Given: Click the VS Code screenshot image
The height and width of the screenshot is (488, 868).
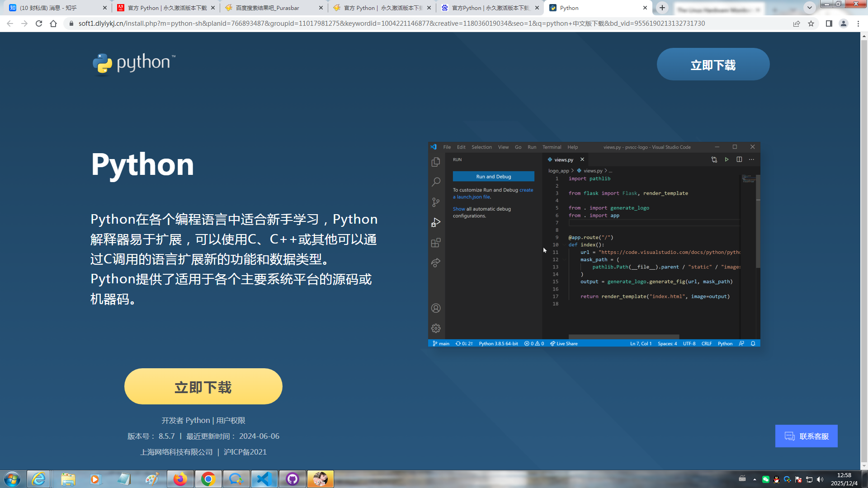Looking at the screenshot, I should pos(594,244).
